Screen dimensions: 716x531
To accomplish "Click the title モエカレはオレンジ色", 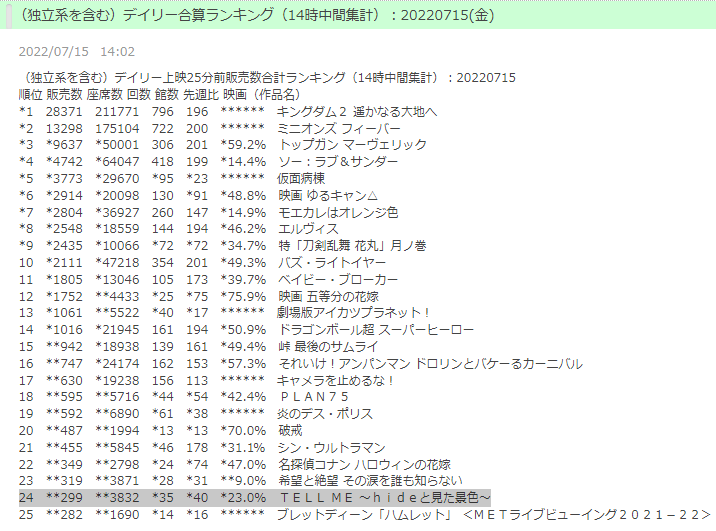I will (x=338, y=212).
